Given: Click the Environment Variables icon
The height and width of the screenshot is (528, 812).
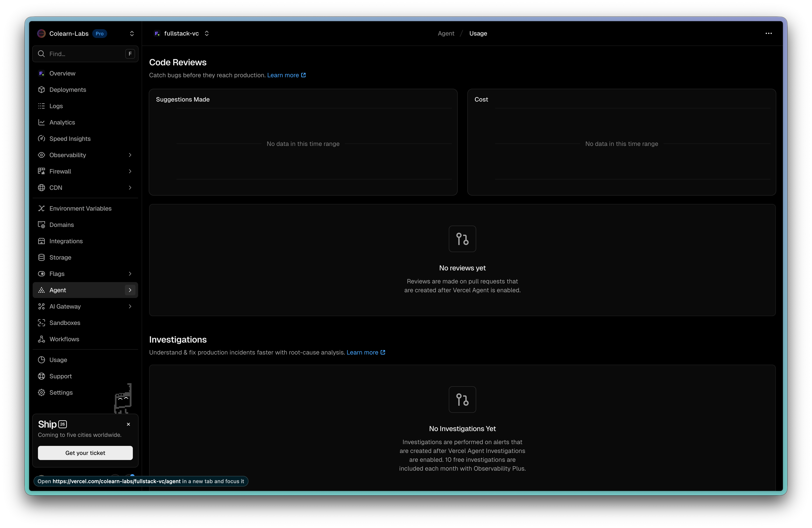Looking at the screenshot, I should point(42,209).
